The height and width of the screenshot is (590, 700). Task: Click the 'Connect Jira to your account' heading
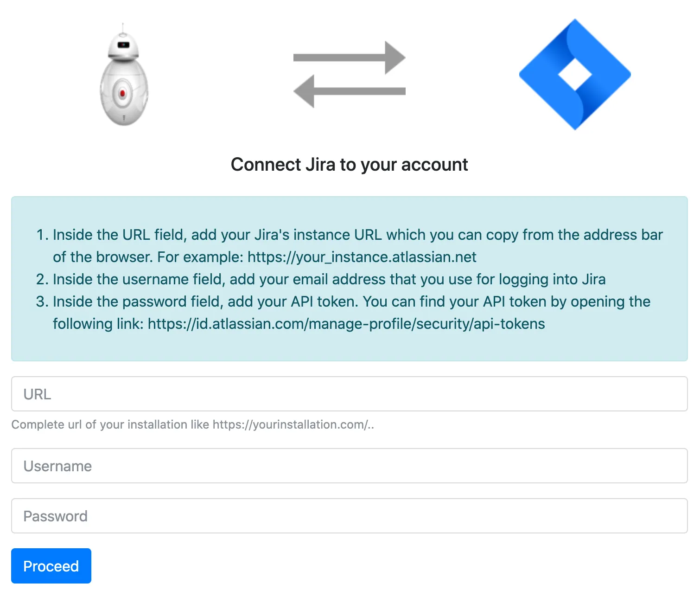[x=350, y=165]
